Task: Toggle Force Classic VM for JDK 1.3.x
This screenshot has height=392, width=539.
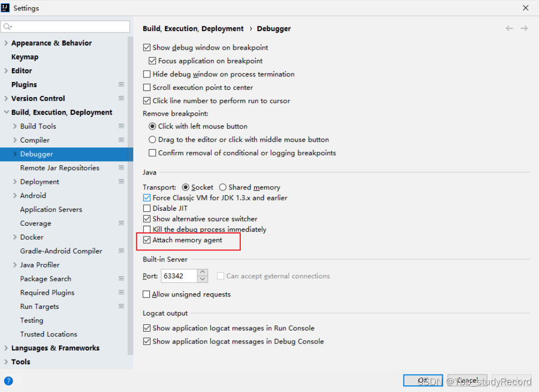Action: pos(147,197)
